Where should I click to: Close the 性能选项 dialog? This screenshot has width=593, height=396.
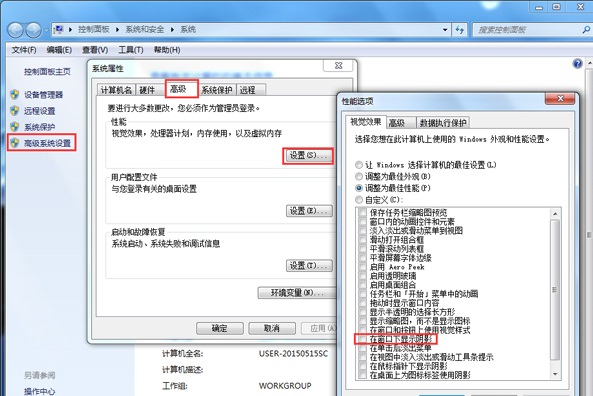pyautogui.click(x=560, y=99)
